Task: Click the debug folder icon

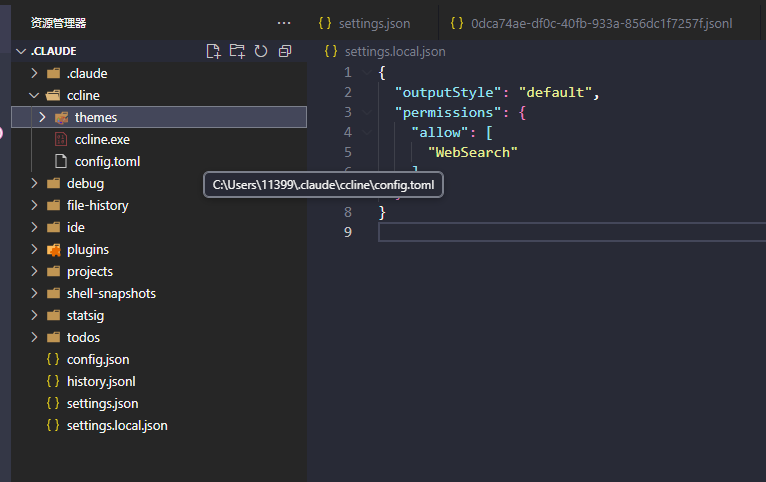Action: point(53,184)
